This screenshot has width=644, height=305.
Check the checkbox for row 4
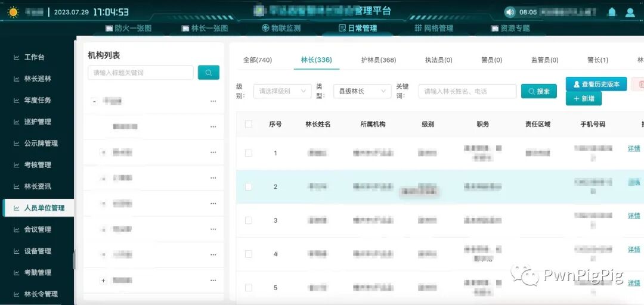249,254
